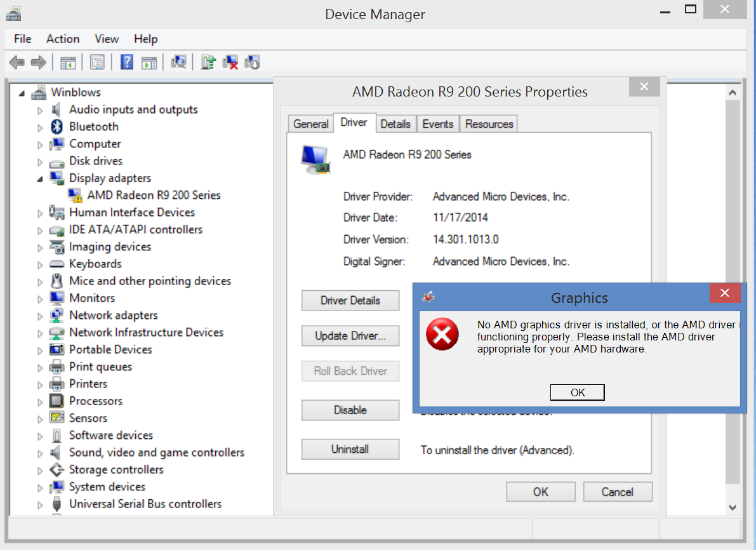Select the Network adapters icon
Viewport: 756px width, 550px height.
[x=56, y=315]
